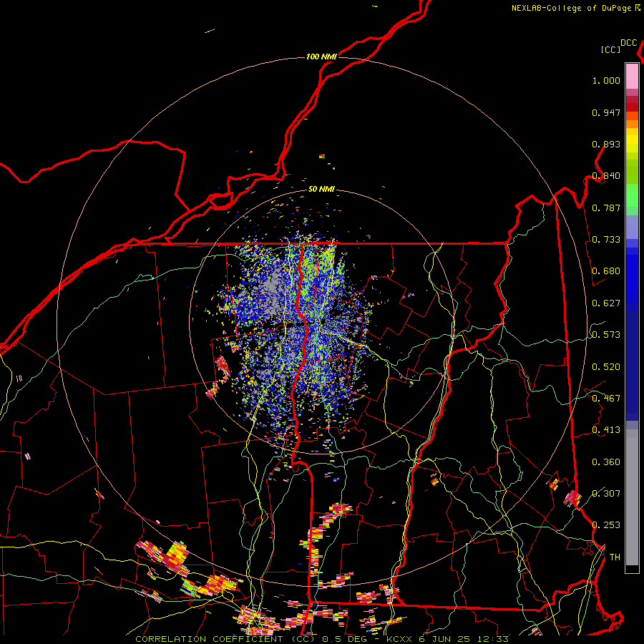644x644 pixels.
Task: Pick the gray swatch on the color bar
Action: pyautogui.click(x=632, y=497)
